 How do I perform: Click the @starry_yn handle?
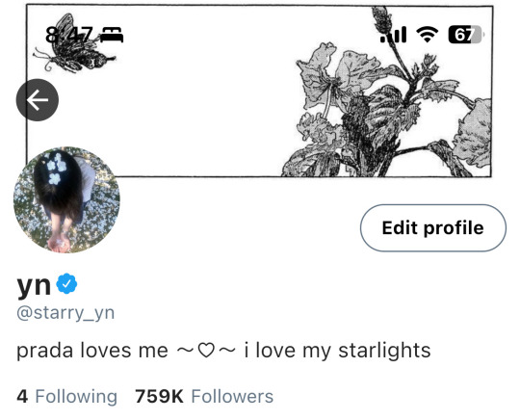65,313
